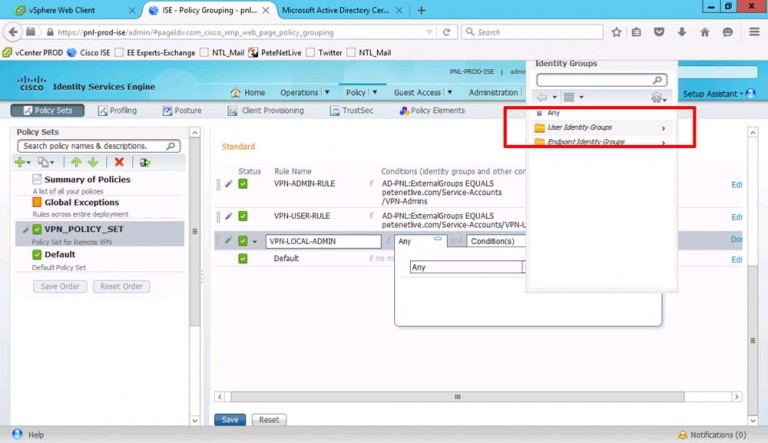Switch to the TrustSec tab
The height and width of the screenshot is (443, 768).
coord(351,110)
